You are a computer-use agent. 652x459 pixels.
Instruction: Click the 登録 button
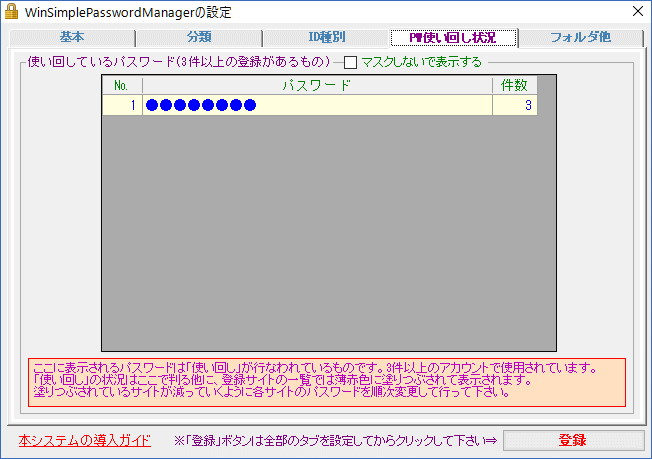tap(573, 440)
